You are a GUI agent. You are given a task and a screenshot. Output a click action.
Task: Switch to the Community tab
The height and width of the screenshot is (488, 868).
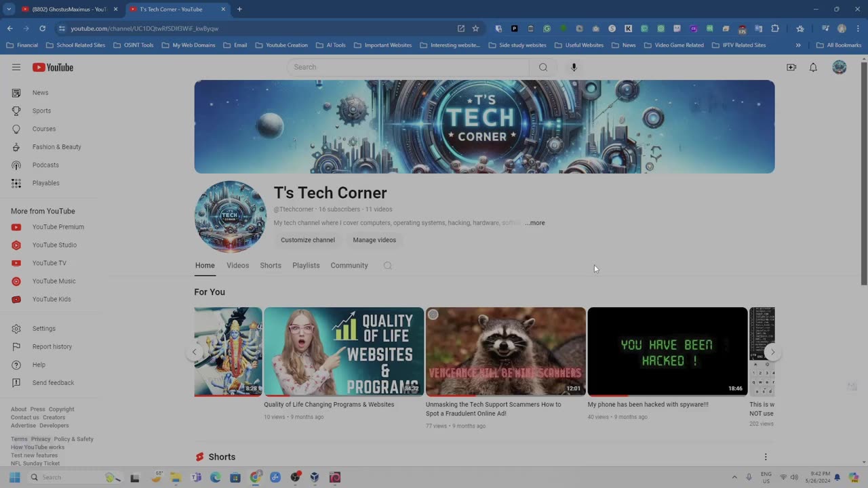click(x=349, y=266)
